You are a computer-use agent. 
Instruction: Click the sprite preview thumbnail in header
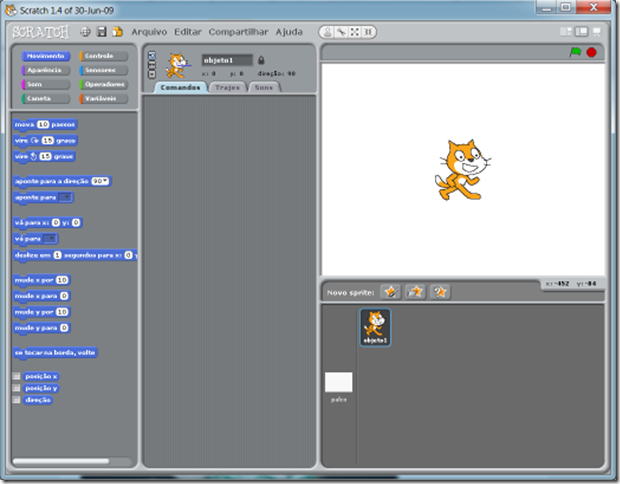click(178, 66)
